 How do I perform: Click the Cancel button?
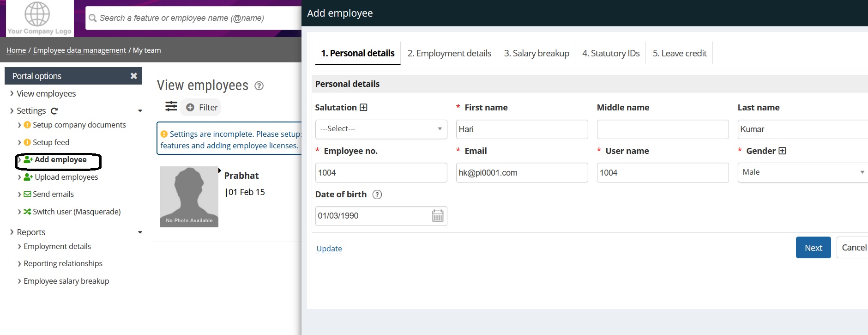(853, 248)
